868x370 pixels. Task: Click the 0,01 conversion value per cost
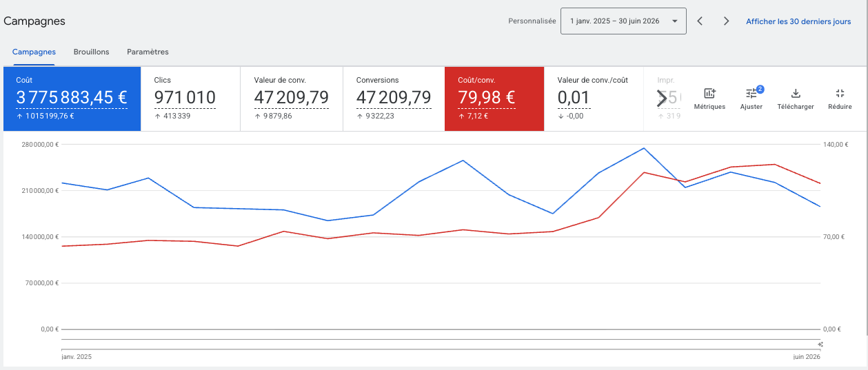coord(574,98)
